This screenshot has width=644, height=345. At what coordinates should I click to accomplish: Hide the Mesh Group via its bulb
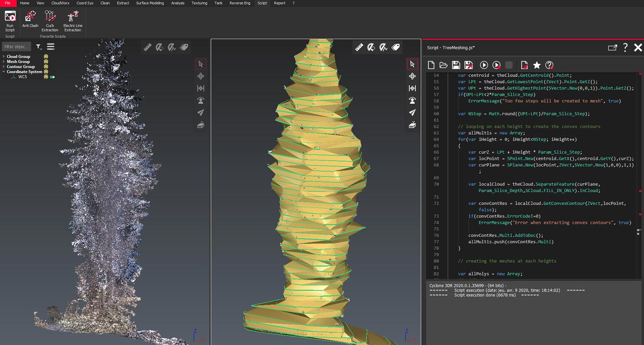pos(46,62)
